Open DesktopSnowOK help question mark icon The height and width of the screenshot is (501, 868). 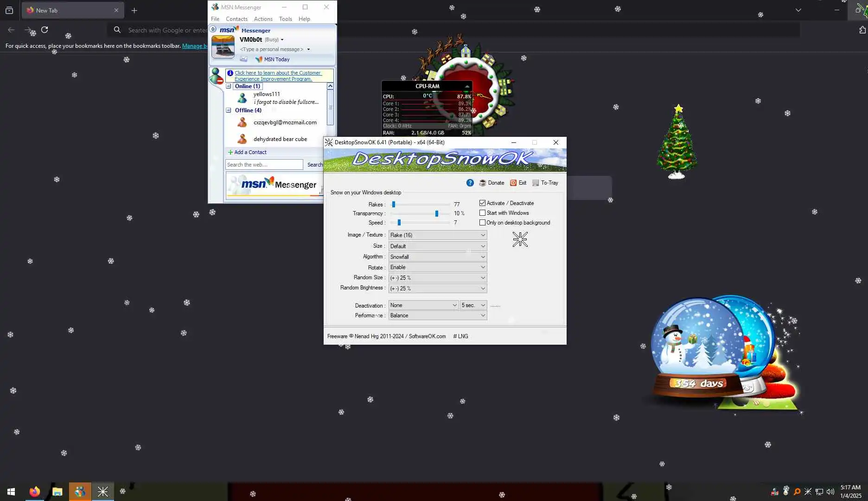(470, 183)
